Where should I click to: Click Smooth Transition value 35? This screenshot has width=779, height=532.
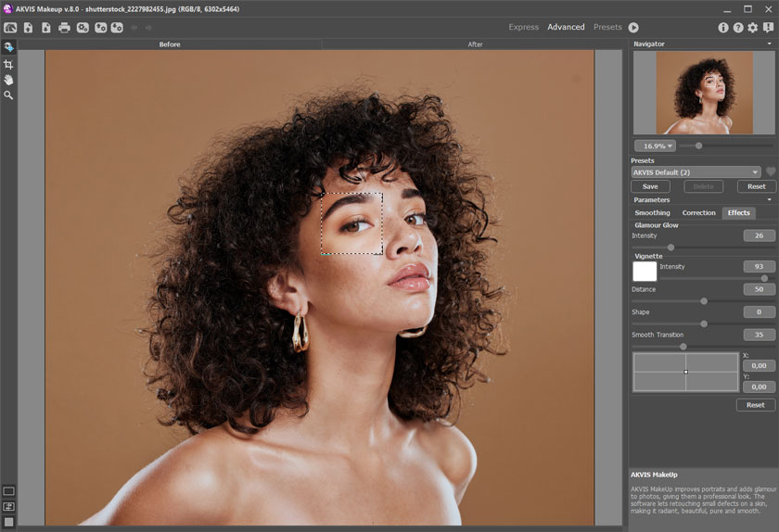(759, 335)
